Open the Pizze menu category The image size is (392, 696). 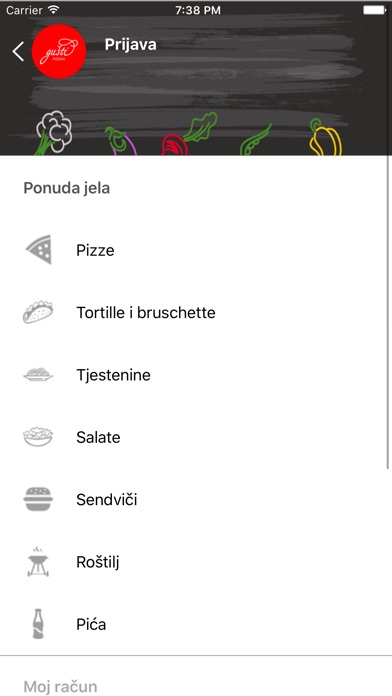click(x=194, y=250)
